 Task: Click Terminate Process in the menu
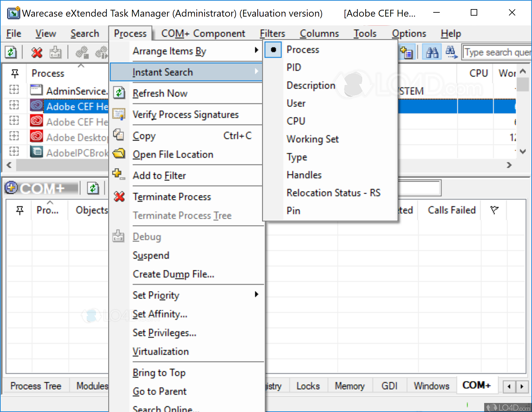(172, 197)
